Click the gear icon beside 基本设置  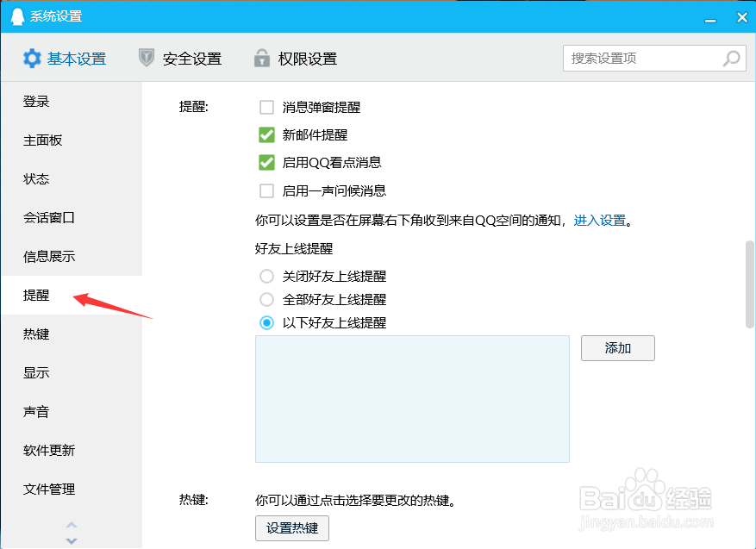tap(32, 59)
